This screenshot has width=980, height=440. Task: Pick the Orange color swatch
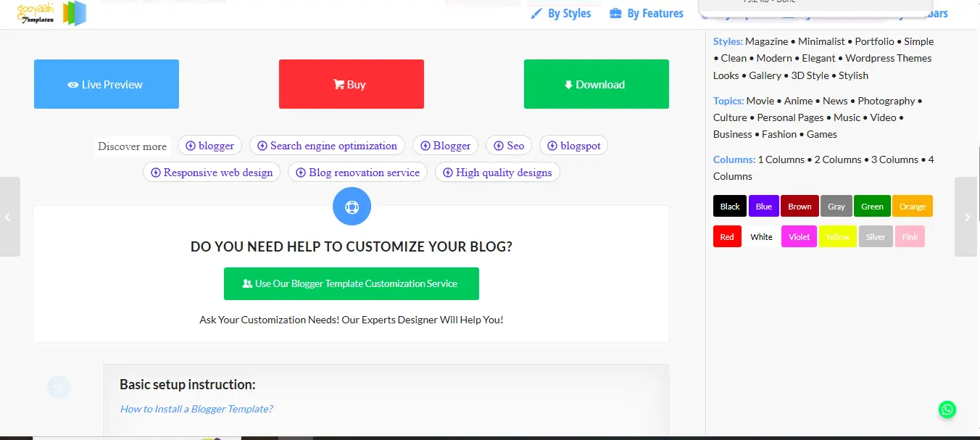(912, 207)
